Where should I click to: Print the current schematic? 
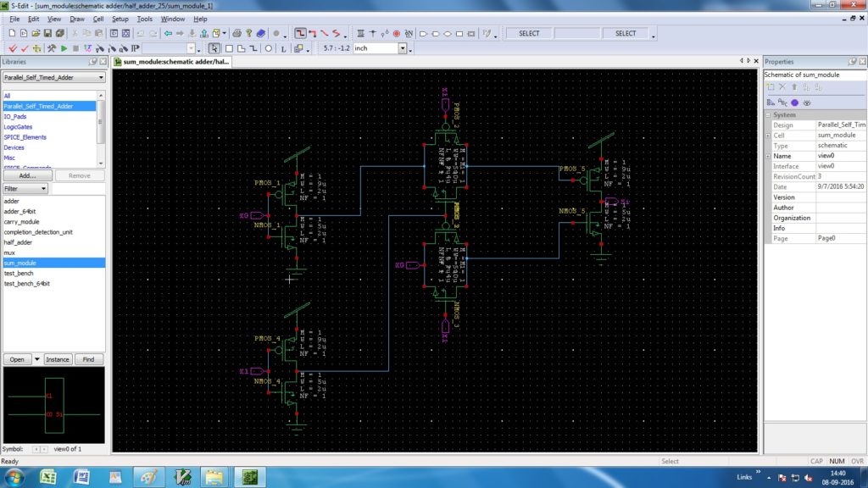click(x=236, y=34)
